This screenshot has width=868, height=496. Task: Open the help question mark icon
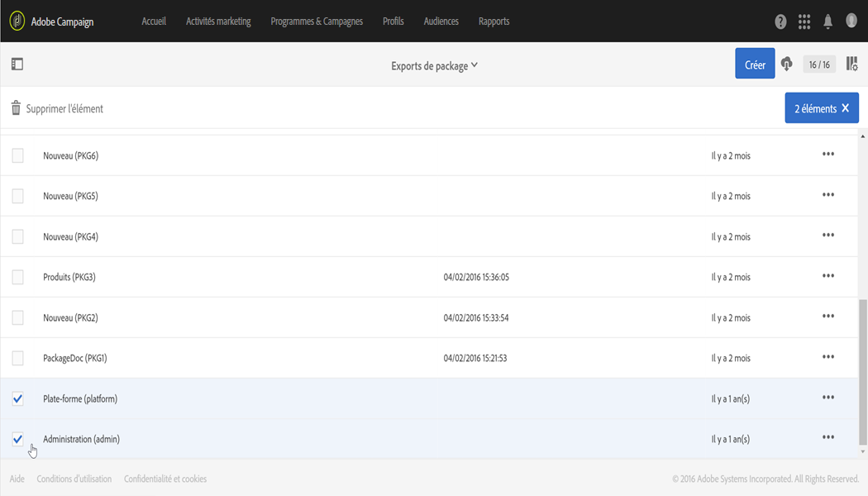coord(780,21)
